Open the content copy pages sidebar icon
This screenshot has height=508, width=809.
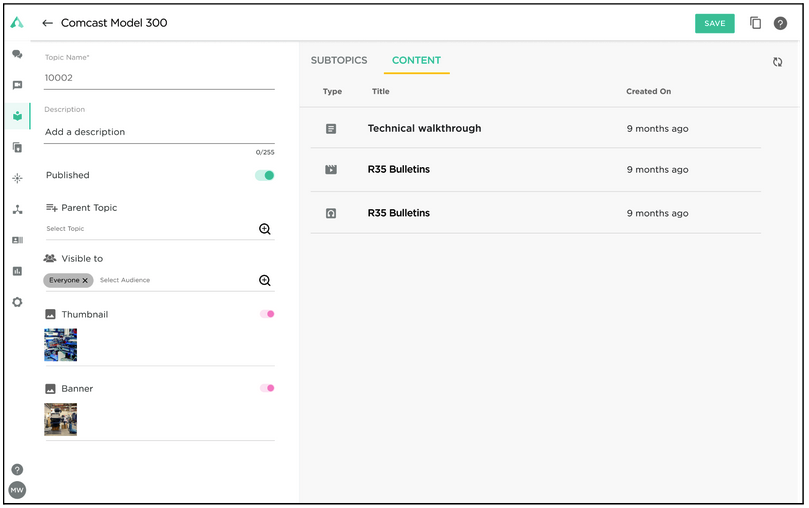coord(18,148)
